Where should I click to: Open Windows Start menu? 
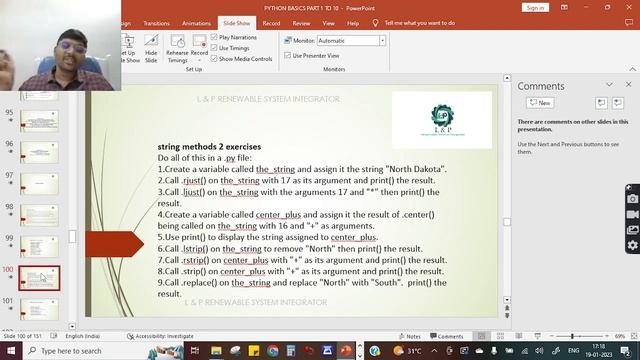(x=11, y=351)
